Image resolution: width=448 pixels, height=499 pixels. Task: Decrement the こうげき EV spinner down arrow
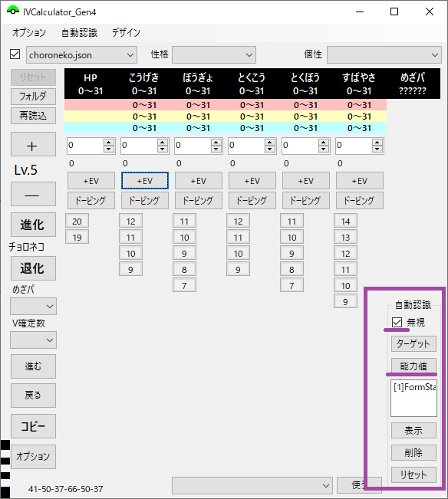click(163, 149)
